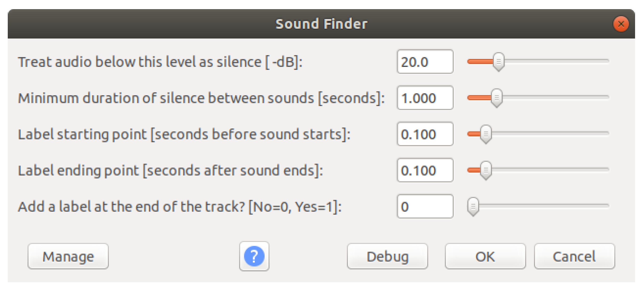Click the label ending point value field
Viewport: 644px width, 290px height.
tap(425, 170)
